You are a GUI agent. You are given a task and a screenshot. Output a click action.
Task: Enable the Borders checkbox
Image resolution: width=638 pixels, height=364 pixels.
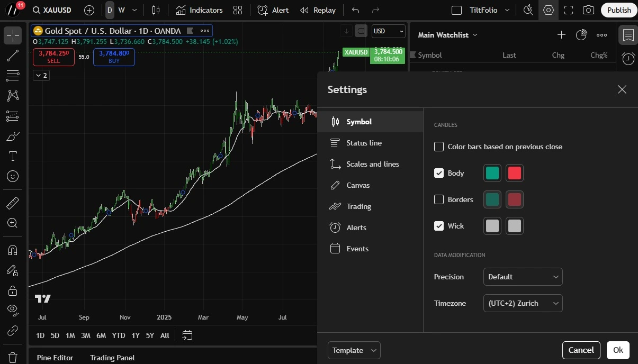coord(439,199)
